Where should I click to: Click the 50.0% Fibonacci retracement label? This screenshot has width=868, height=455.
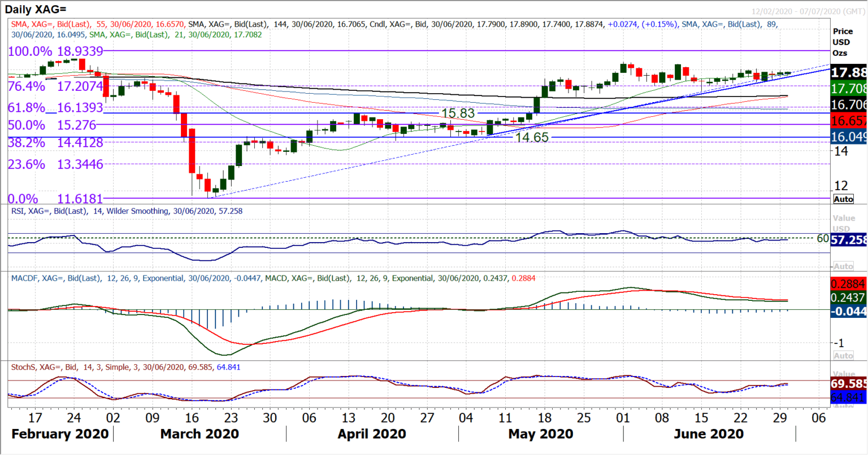click(x=27, y=125)
